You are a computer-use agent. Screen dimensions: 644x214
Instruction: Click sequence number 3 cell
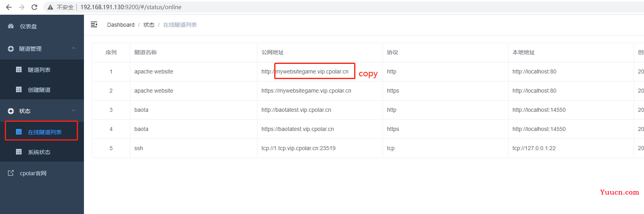(x=111, y=110)
